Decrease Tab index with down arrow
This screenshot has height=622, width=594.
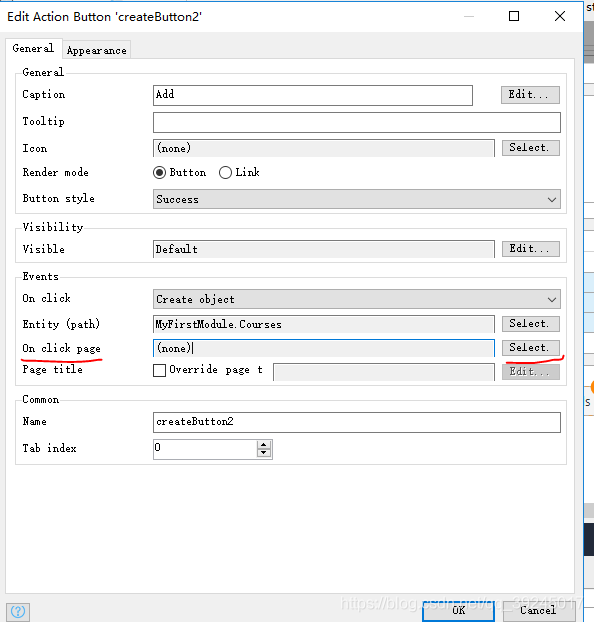coord(263,453)
